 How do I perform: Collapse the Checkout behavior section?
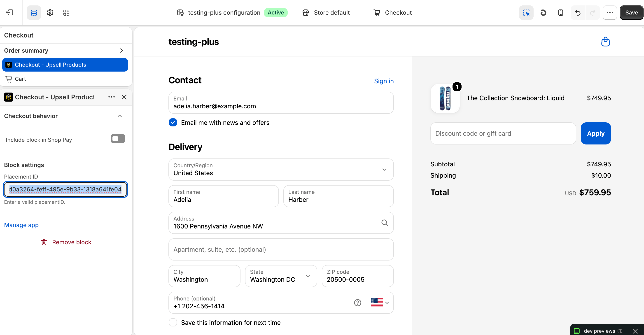pyautogui.click(x=119, y=116)
